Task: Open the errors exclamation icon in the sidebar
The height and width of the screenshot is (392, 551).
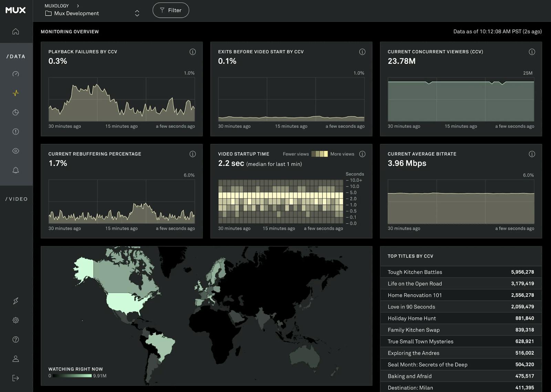Action: pos(15,132)
